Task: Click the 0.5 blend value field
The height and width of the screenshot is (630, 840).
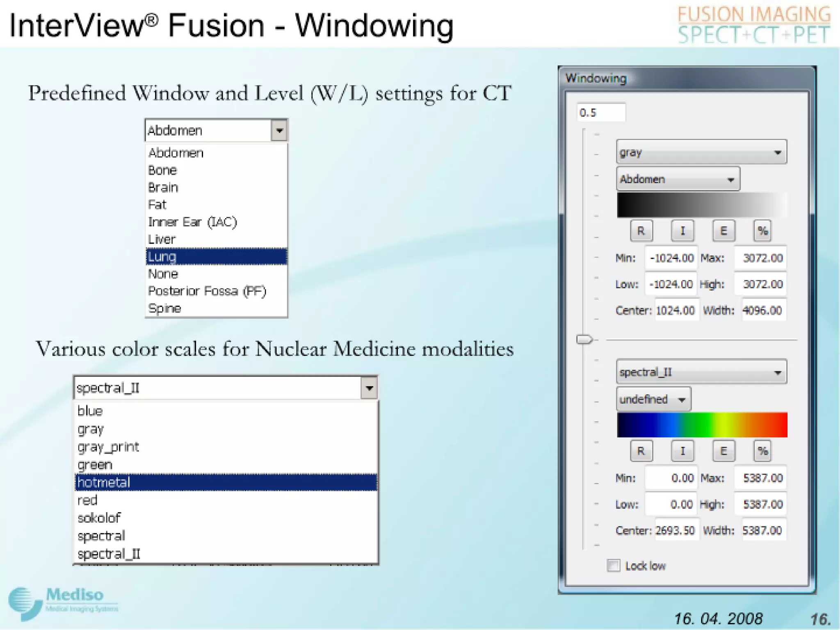Action: 601,112
